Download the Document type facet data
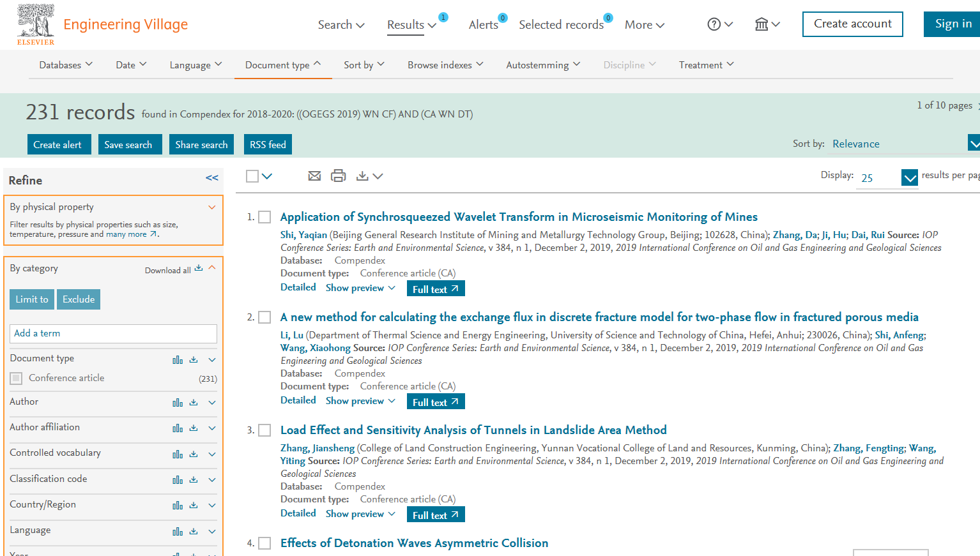Screen dimensions: 980x556 pos(194,360)
